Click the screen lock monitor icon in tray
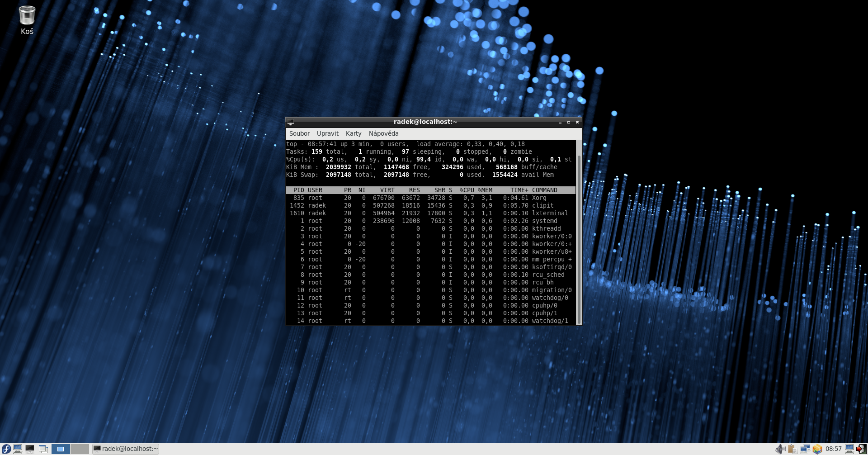The height and width of the screenshot is (455, 868). point(849,449)
